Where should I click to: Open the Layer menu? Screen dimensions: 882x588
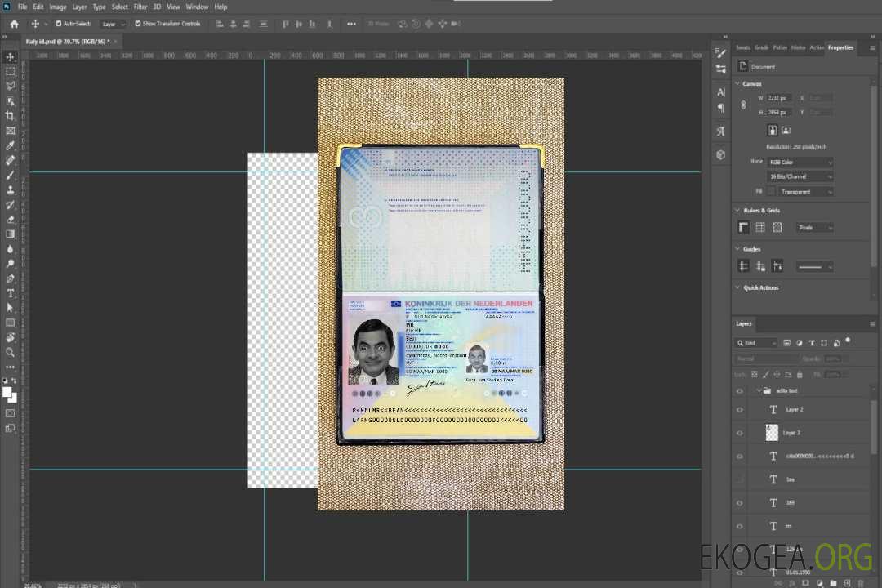coord(79,7)
